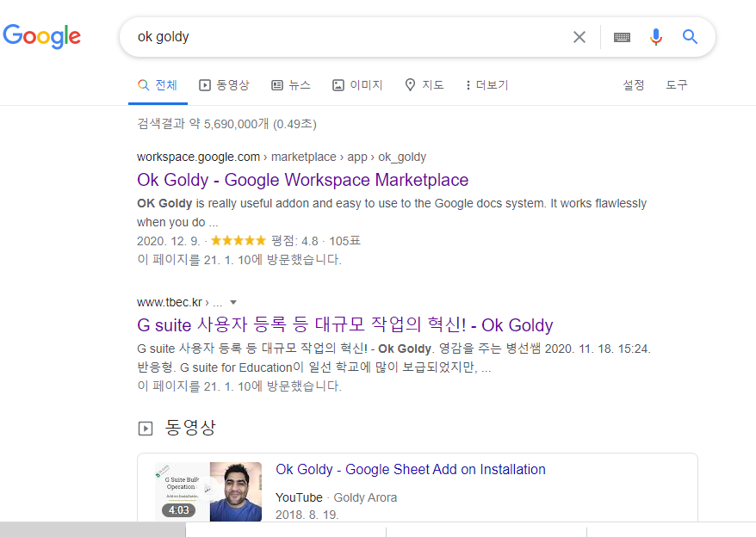Select the 전체 tab
The image size is (756, 537).
(x=158, y=85)
